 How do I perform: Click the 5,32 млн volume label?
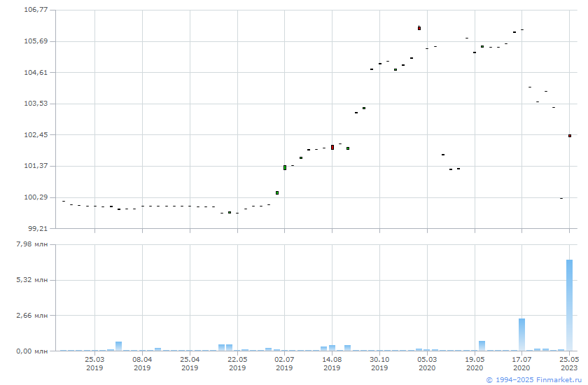coord(32,280)
